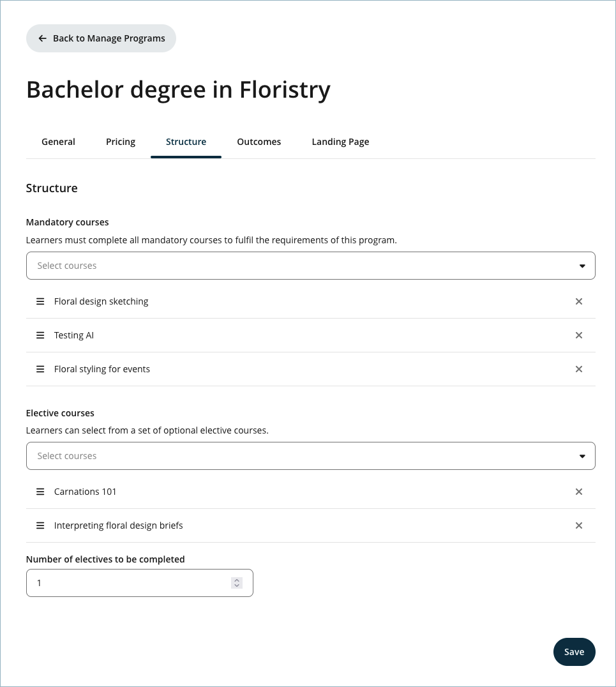This screenshot has width=616, height=687.
Task: Click drag handle for Floral design sketching
Action: pyautogui.click(x=40, y=301)
